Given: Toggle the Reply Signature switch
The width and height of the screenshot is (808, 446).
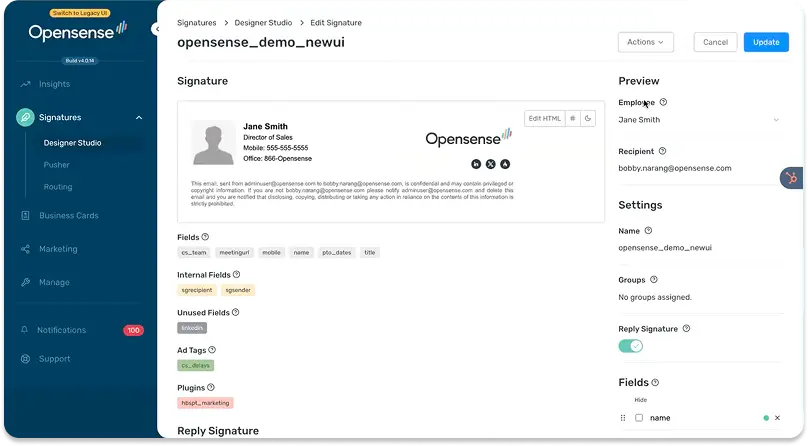Looking at the screenshot, I should 631,346.
